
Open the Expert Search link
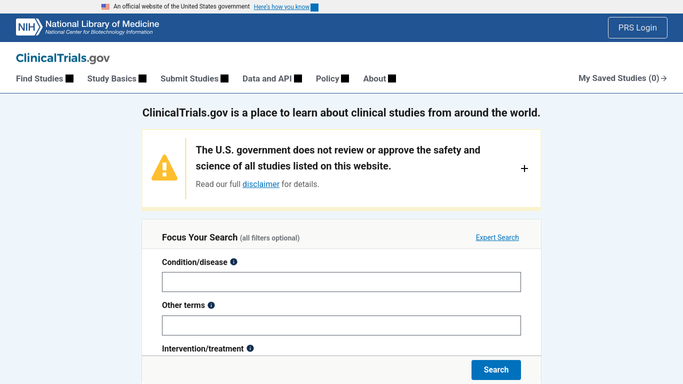tap(497, 237)
